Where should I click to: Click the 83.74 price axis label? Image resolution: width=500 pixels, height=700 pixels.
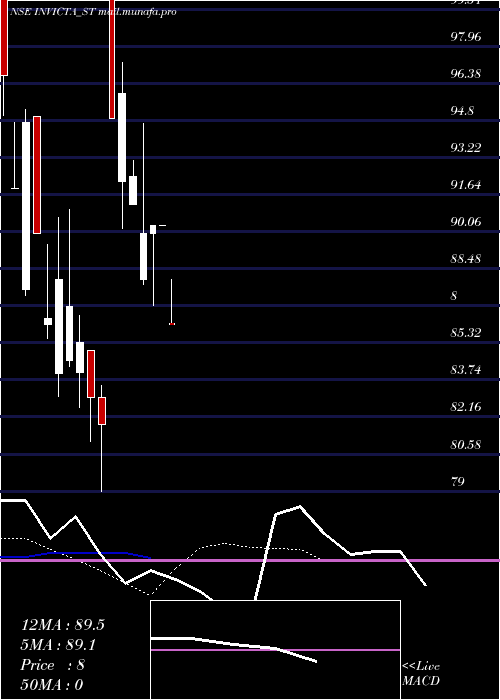pyautogui.click(x=466, y=370)
